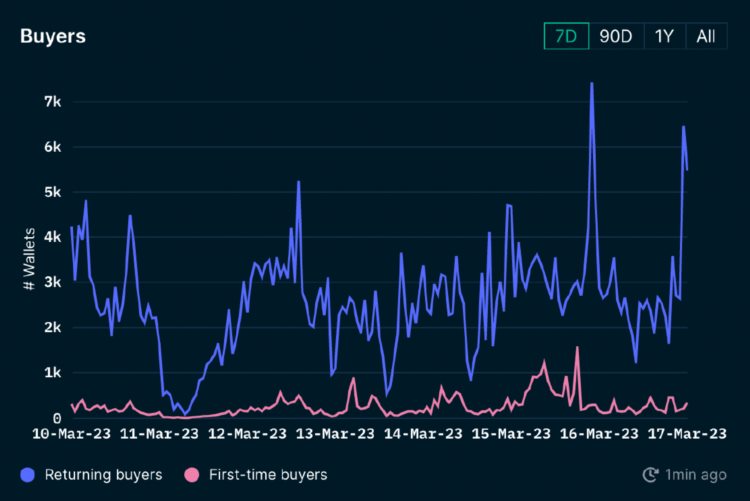Viewport: 750px width, 501px height.
Task: Click the refresh clock icon
Action: pos(651,475)
